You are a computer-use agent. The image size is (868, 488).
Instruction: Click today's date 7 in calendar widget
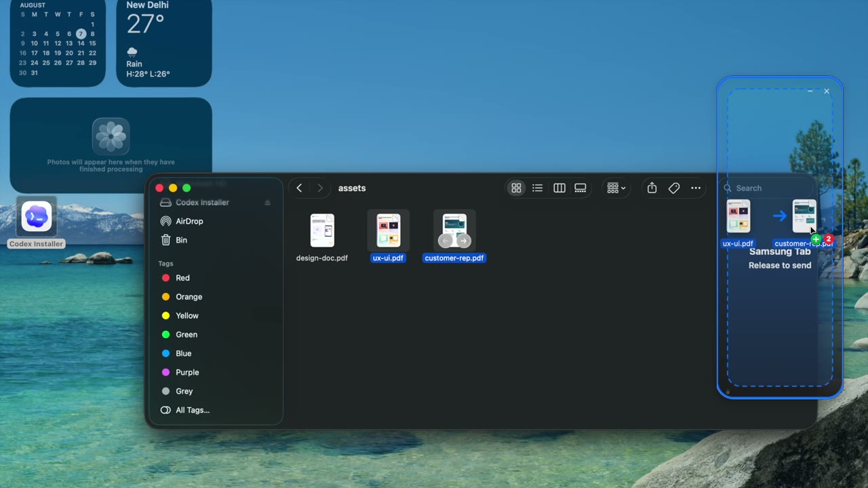[x=81, y=34]
